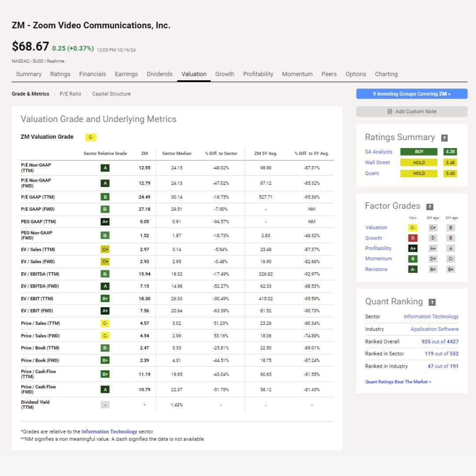Open the Quant rating link
This screenshot has width=476, height=476.
click(x=372, y=173)
